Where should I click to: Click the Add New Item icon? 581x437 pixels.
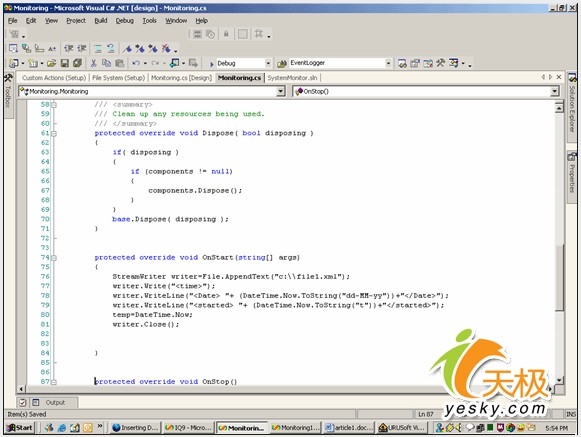(x=33, y=63)
